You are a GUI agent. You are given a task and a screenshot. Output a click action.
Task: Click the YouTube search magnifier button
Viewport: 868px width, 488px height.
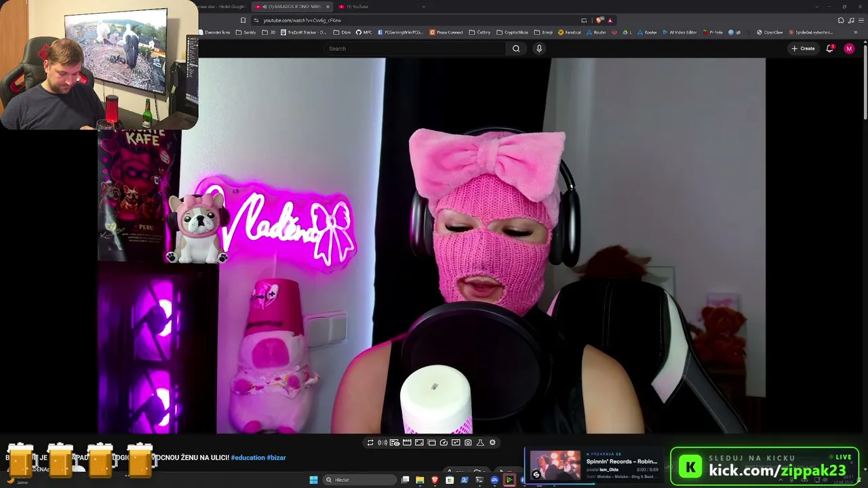(516, 49)
